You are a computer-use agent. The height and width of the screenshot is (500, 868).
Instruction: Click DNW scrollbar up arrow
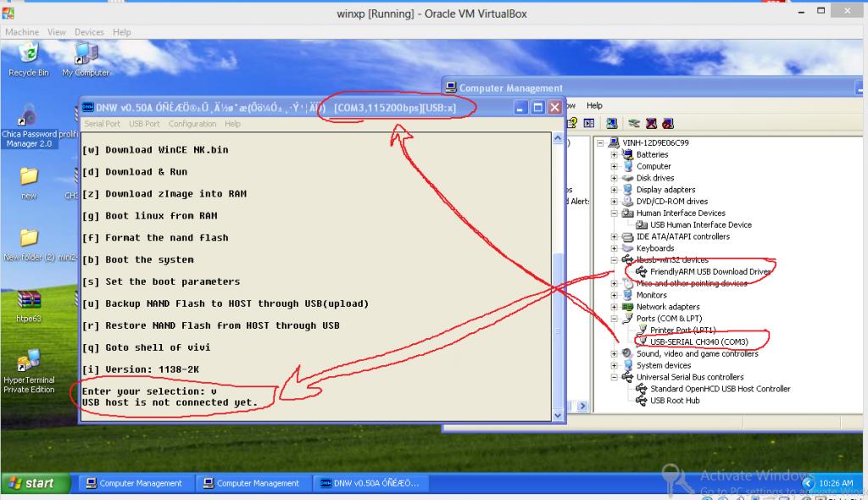[558, 138]
